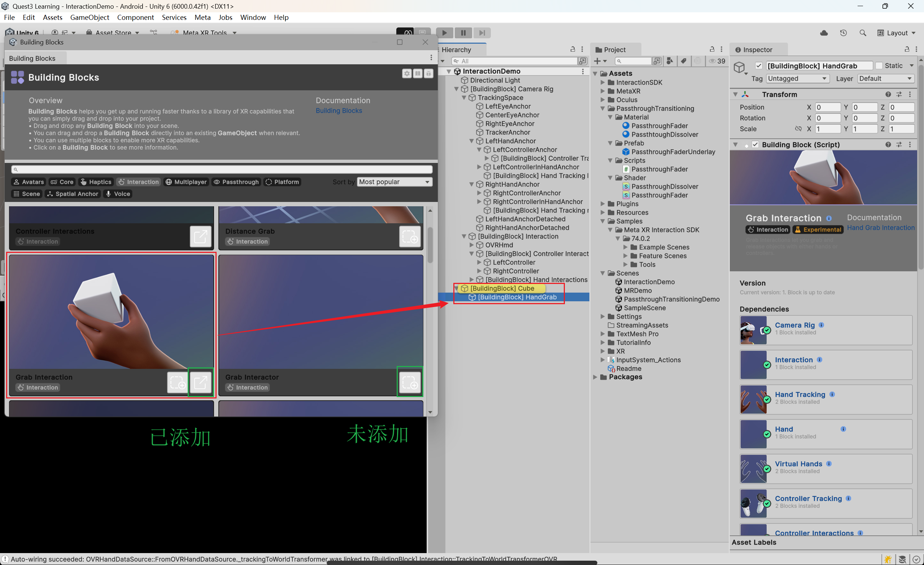The height and width of the screenshot is (565, 924).
Task: Click the Pause button in the toolbar
Action: [463, 33]
